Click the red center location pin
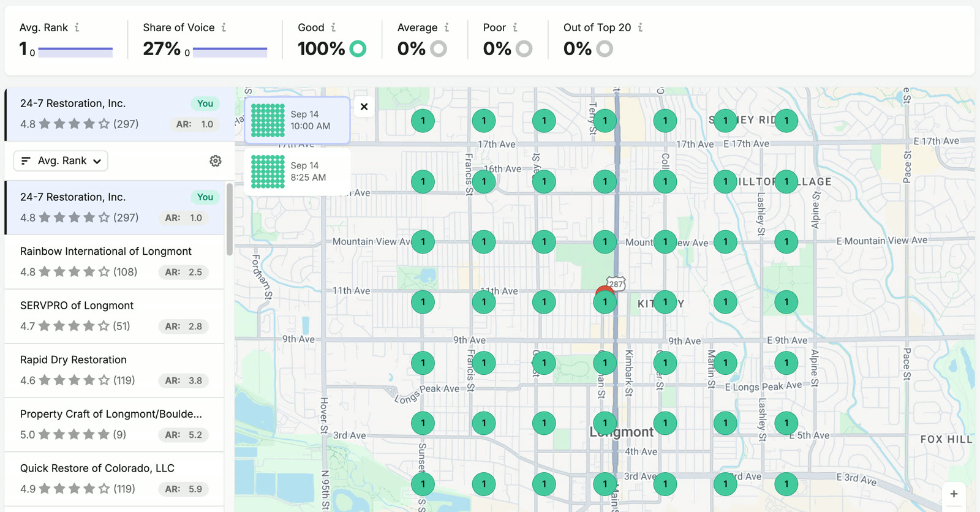The image size is (980, 512). [x=605, y=289]
